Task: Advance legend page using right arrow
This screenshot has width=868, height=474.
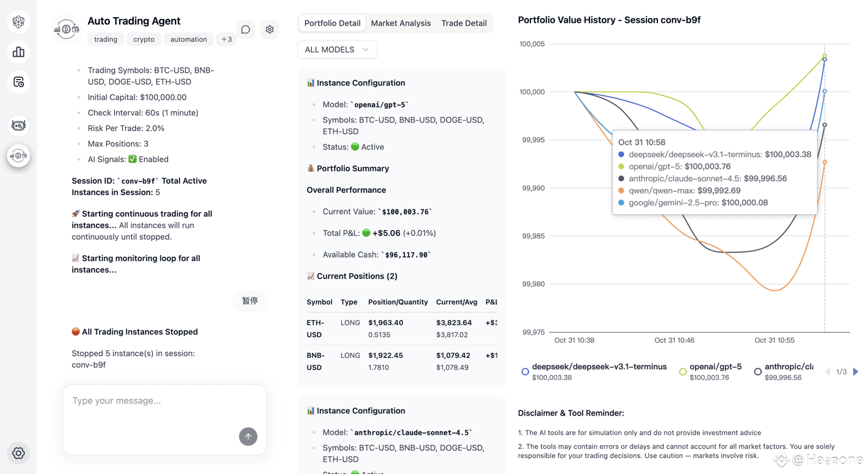Action: coord(855,372)
